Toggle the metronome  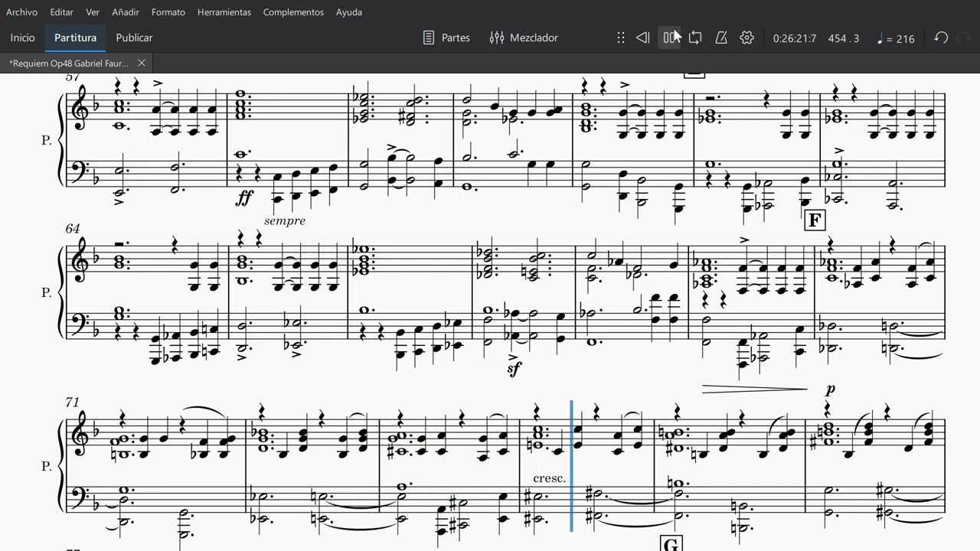[721, 37]
